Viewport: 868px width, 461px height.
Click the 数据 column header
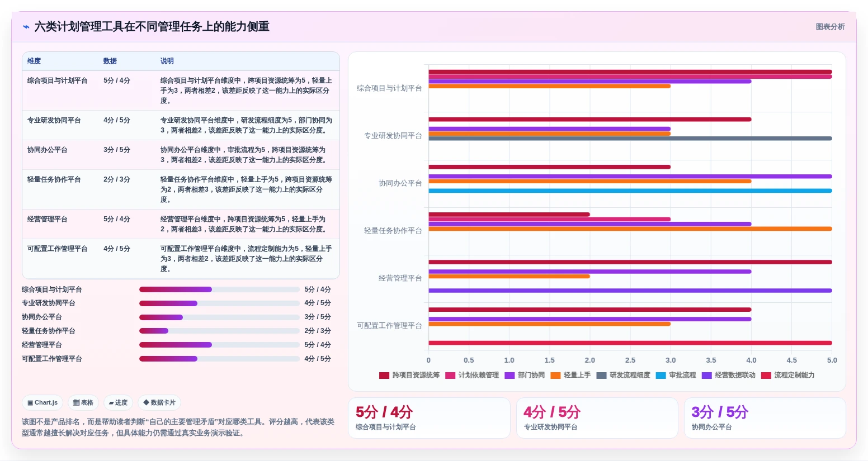110,61
